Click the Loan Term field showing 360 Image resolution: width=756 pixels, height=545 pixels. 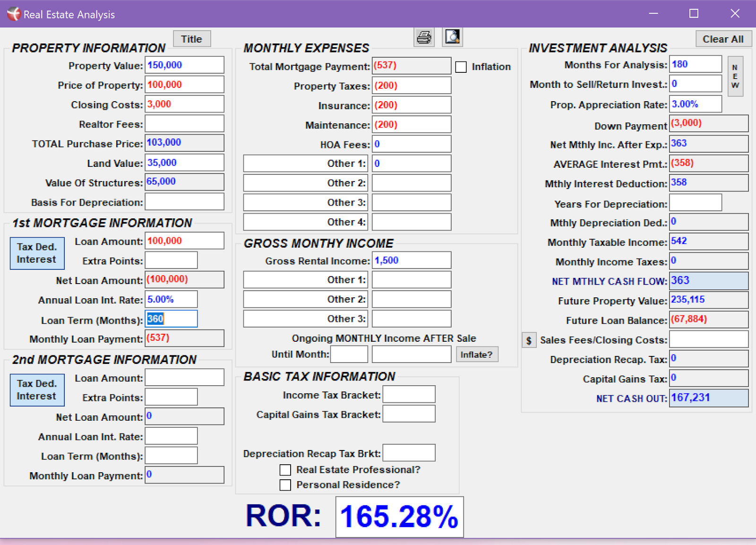[x=171, y=319]
